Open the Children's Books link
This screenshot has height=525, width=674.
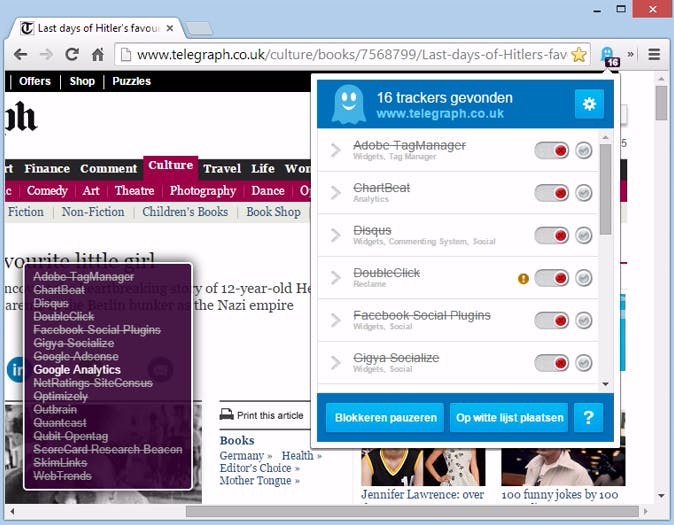pyautogui.click(x=185, y=212)
